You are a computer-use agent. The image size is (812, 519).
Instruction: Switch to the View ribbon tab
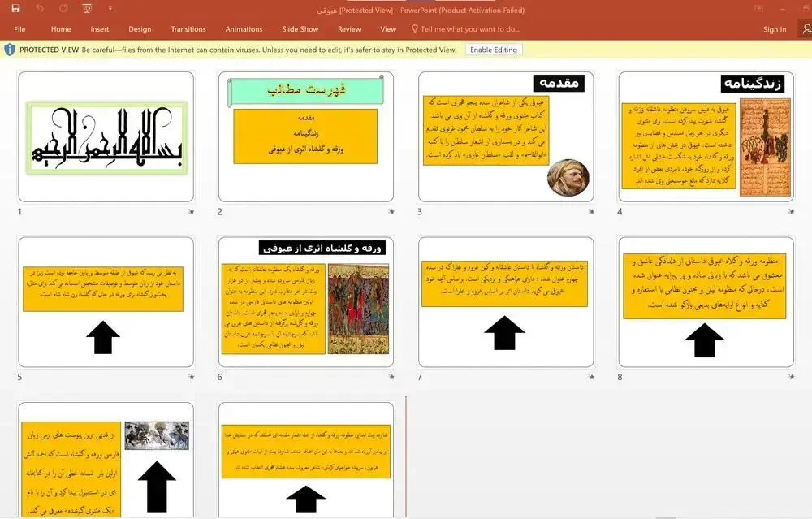[x=387, y=29]
